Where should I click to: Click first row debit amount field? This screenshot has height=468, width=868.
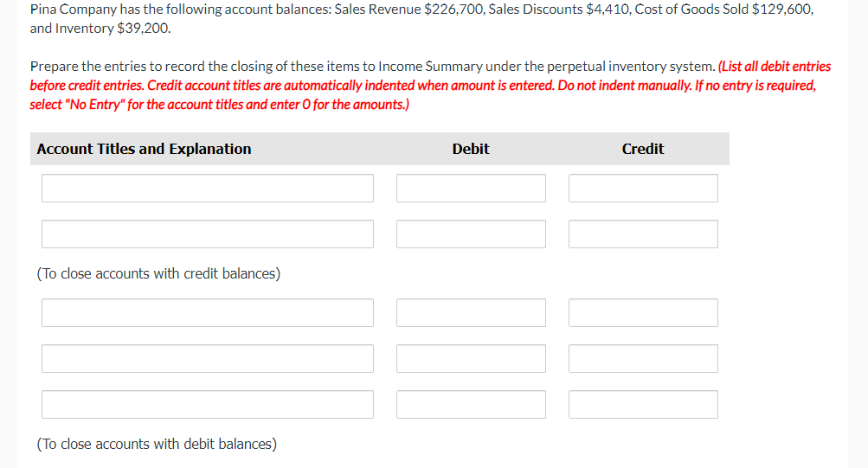(471, 188)
